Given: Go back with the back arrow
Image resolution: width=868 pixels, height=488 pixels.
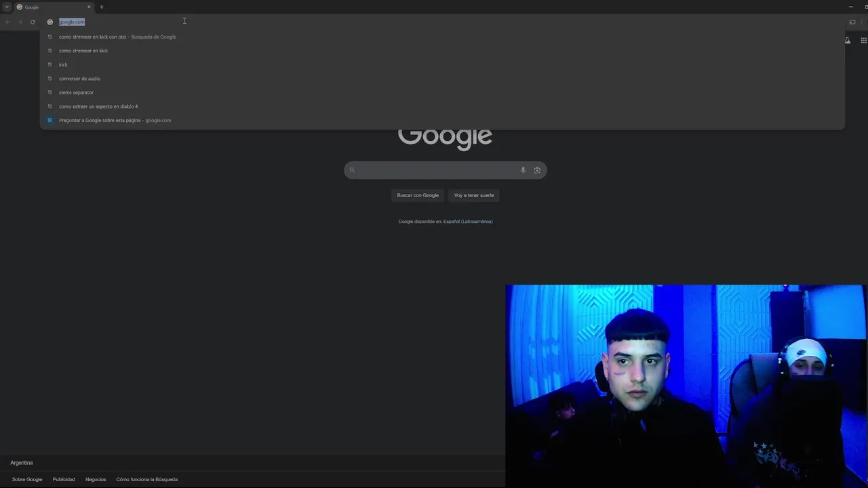Looking at the screenshot, I should [x=7, y=22].
